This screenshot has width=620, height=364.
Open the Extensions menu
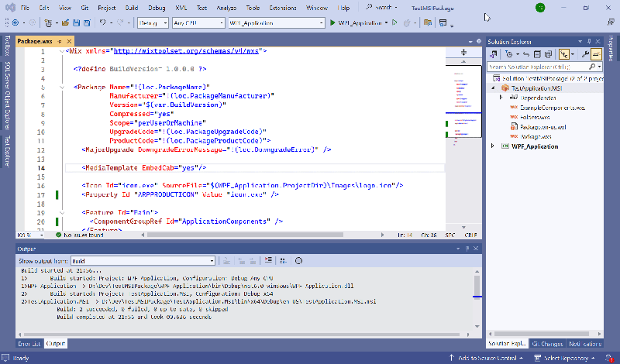[283, 8]
